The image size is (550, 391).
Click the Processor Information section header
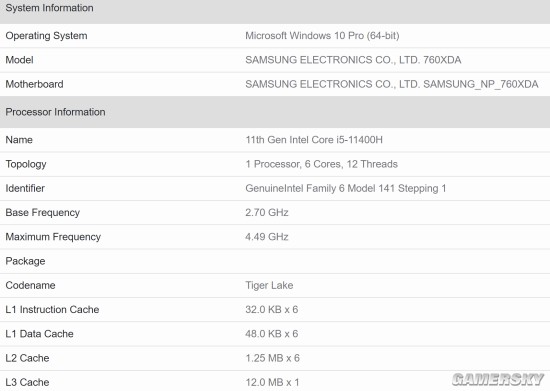click(x=55, y=112)
